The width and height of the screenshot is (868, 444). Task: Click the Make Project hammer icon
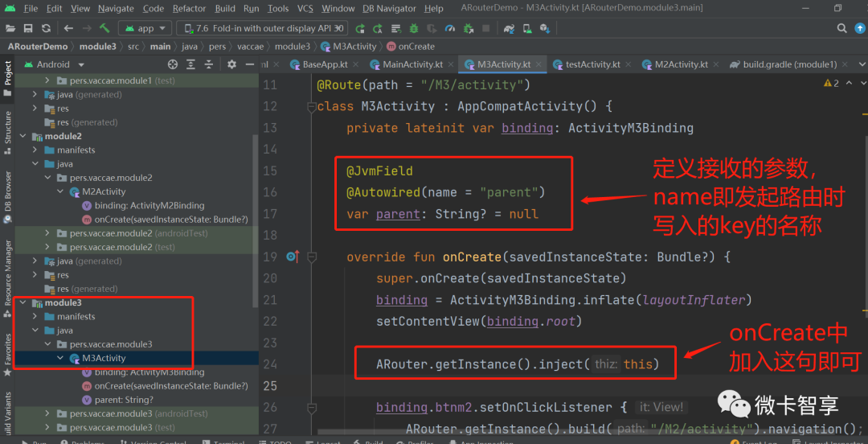(105, 28)
